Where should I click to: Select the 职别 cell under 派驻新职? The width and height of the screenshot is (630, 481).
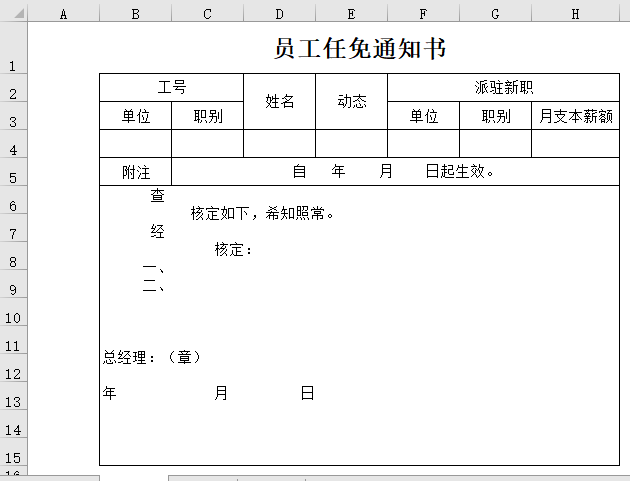click(495, 116)
